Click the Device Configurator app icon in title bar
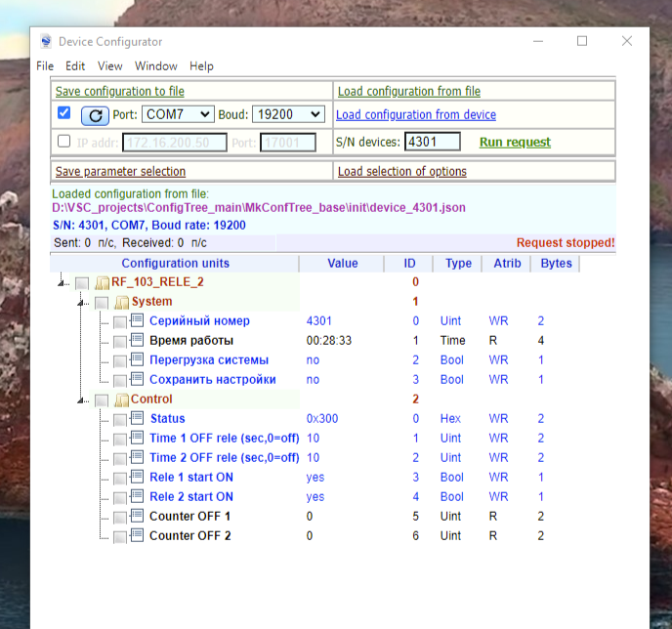The image size is (672, 629). point(46,41)
